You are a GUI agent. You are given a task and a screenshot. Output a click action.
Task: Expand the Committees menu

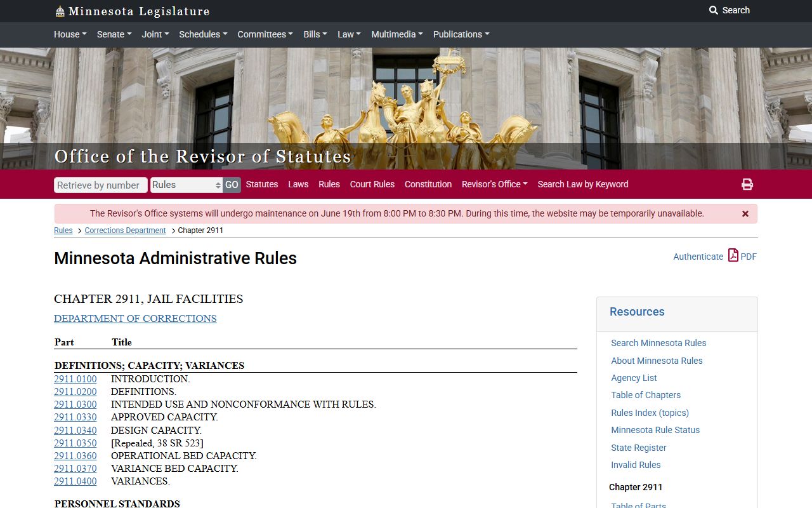coord(265,34)
